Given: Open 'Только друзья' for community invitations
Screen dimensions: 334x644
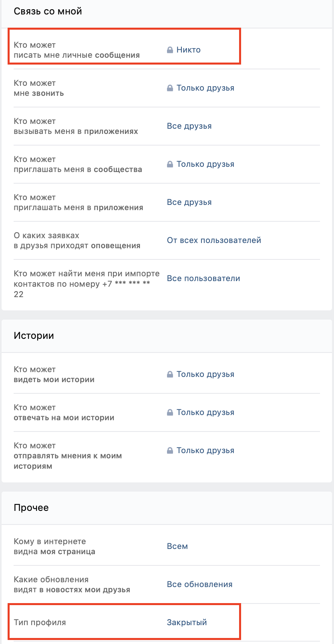Looking at the screenshot, I should pyautogui.click(x=205, y=164).
